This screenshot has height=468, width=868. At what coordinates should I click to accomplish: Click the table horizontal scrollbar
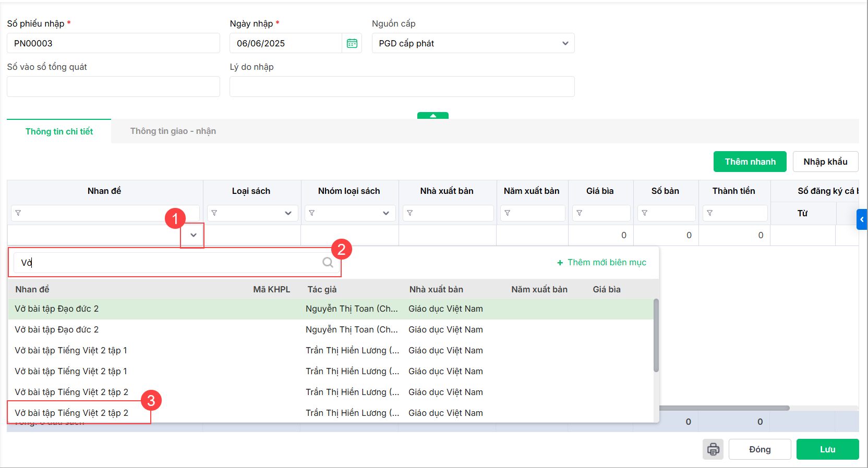pos(724,408)
